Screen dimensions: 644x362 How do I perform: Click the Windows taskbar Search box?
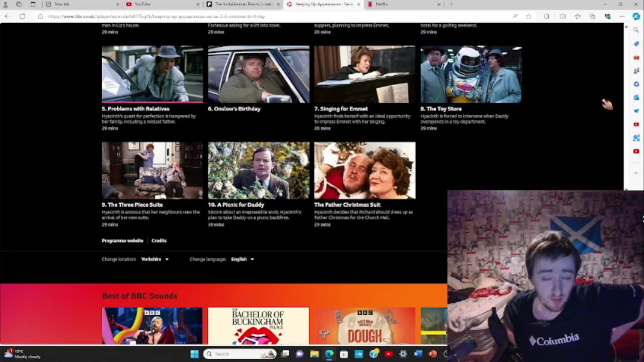(240, 354)
